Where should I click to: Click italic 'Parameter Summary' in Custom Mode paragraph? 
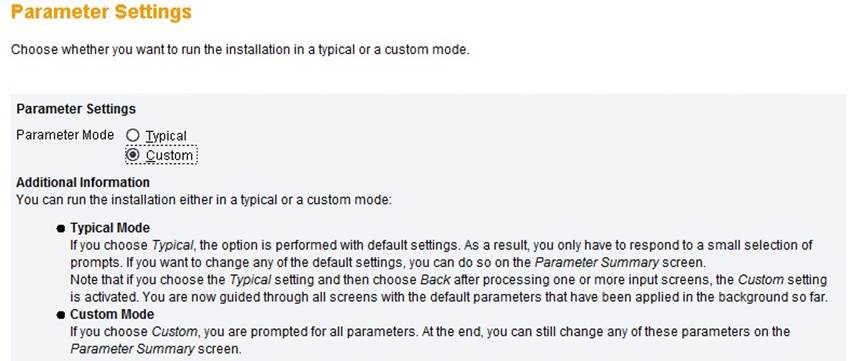tap(132, 349)
